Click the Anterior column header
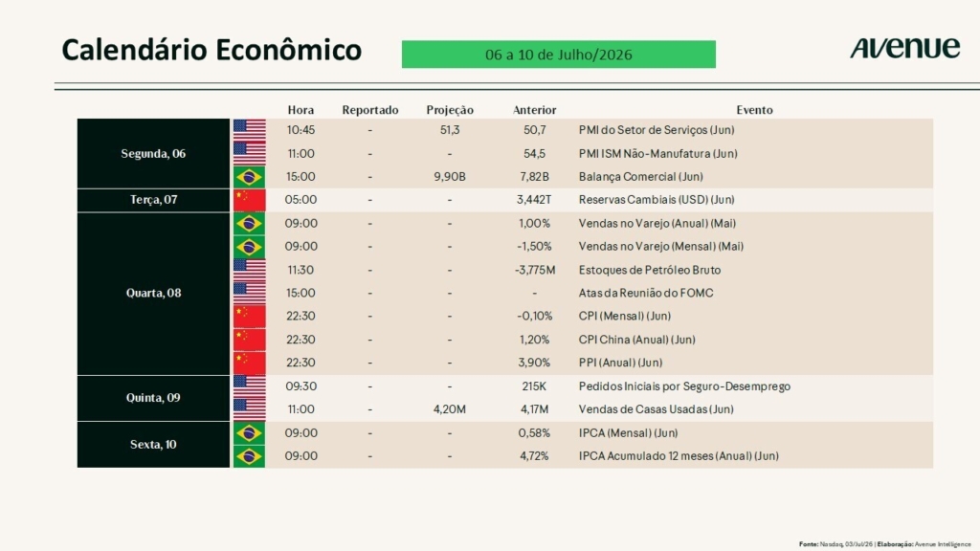This screenshot has height=551, width=980. coord(534,110)
